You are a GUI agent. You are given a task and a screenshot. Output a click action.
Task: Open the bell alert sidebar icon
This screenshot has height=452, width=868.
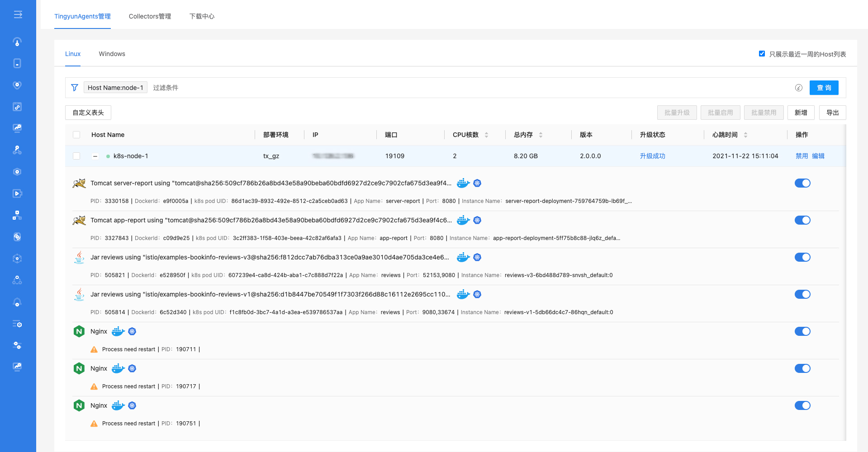[x=17, y=302]
